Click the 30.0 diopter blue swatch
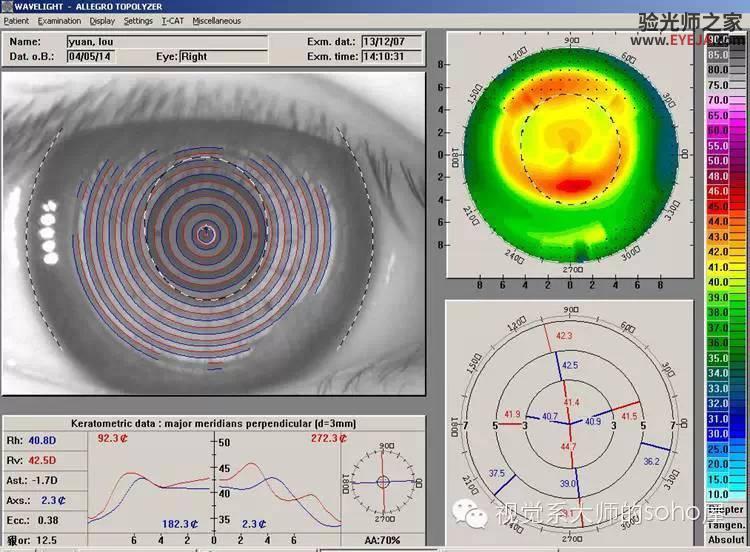This screenshot has height=552, width=750. tap(726, 434)
